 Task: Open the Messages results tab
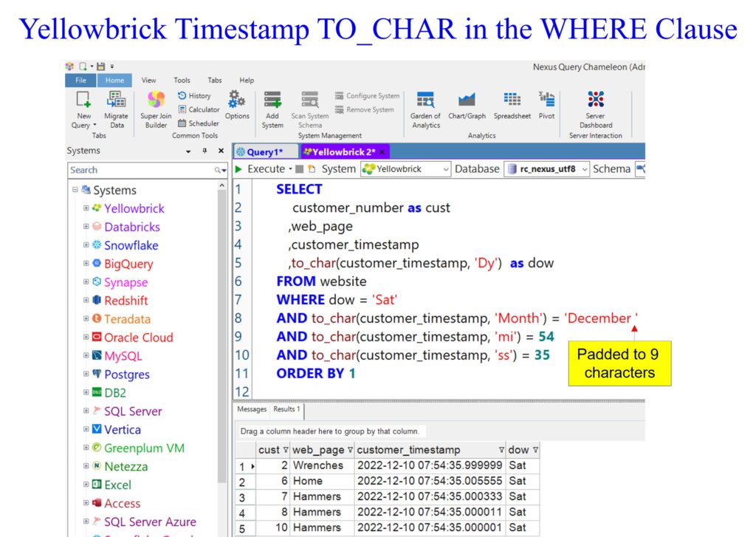(x=252, y=409)
